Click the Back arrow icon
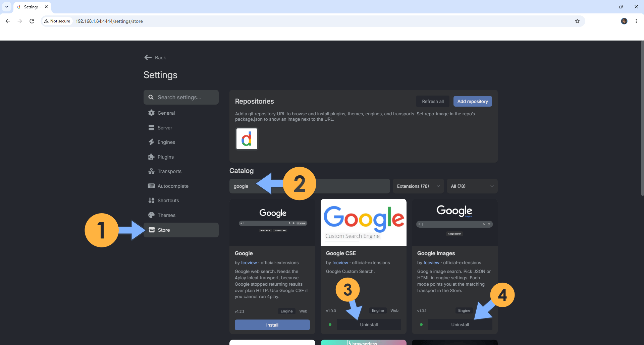The height and width of the screenshot is (345, 644). pyautogui.click(x=148, y=57)
